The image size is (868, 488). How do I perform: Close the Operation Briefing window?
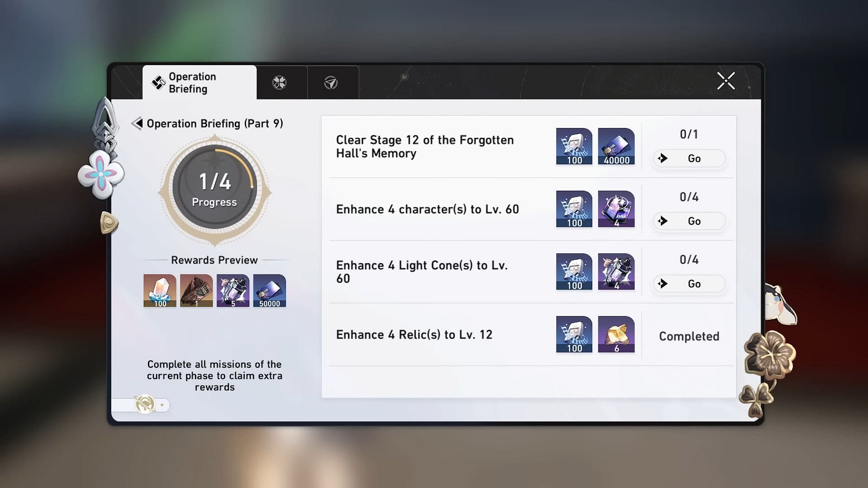coord(726,81)
